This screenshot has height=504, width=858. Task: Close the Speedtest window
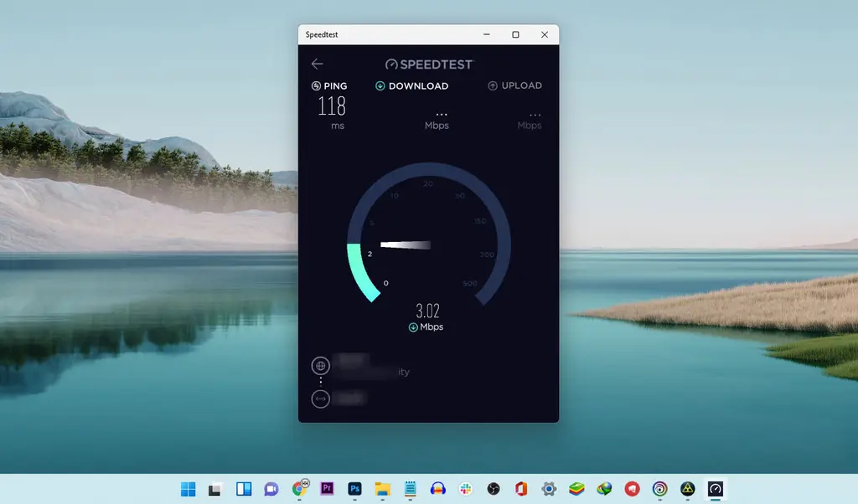pos(545,34)
